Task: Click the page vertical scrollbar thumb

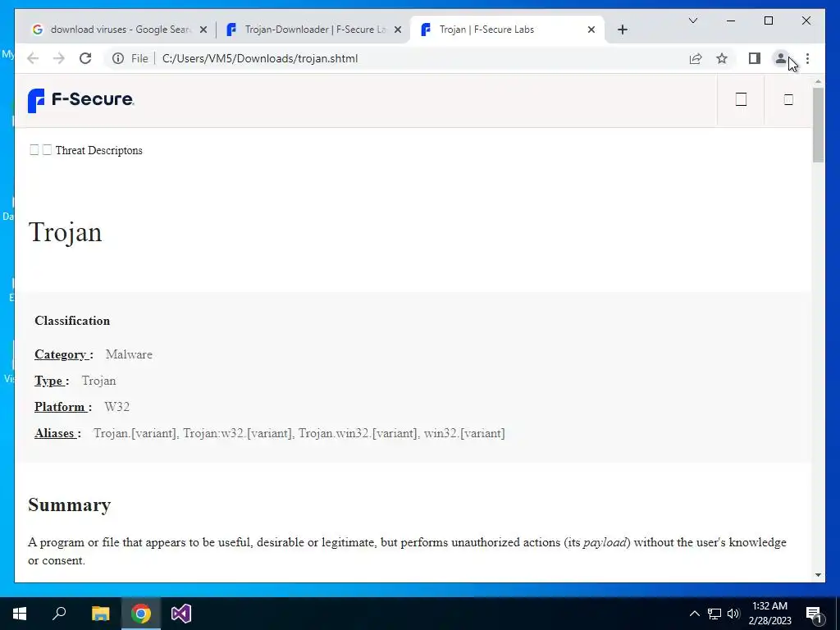Action: click(818, 125)
